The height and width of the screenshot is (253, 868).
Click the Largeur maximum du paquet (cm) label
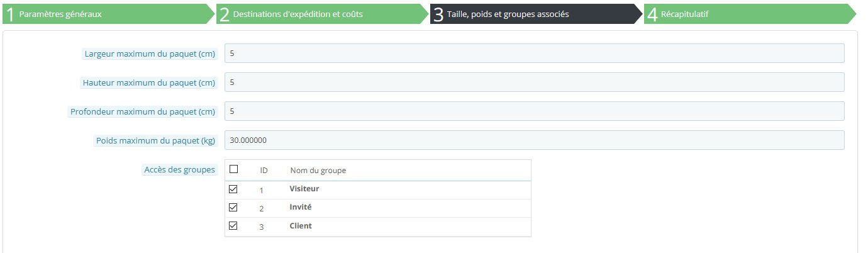click(150, 53)
